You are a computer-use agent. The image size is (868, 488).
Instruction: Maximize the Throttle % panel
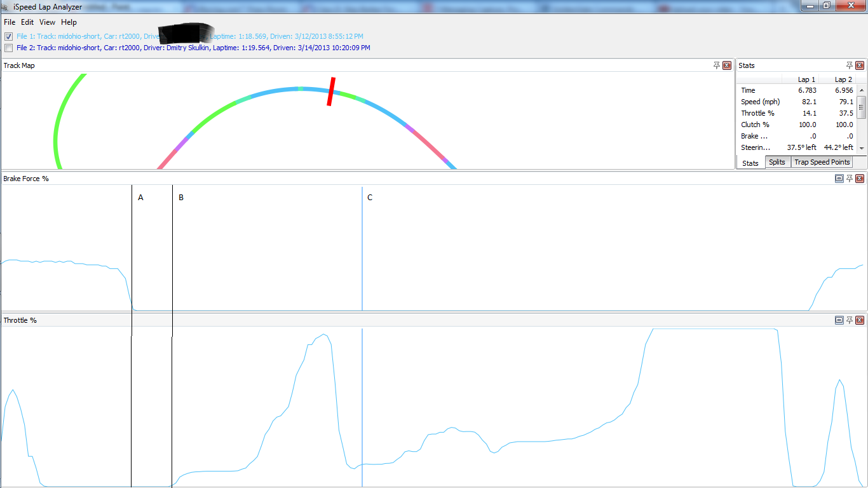pyautogui.click(x=839, y=320)
